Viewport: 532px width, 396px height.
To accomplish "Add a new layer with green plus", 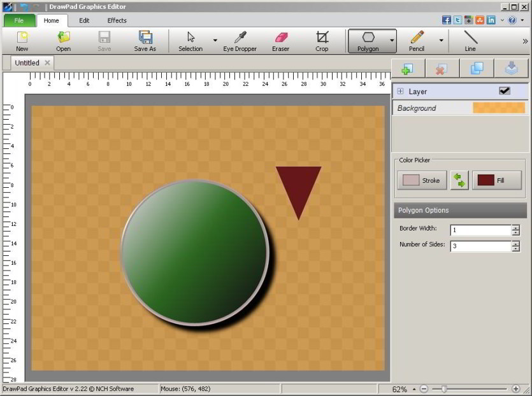I will (408, 68).
